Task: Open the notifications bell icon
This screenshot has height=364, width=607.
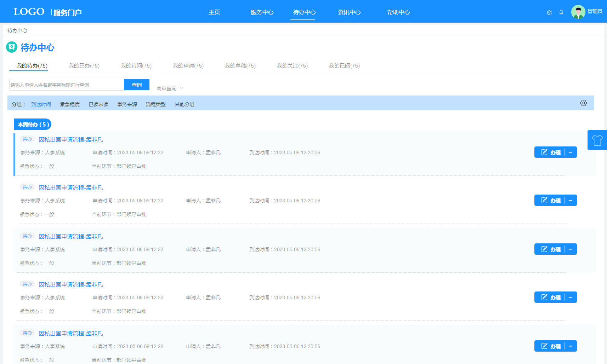Action: click(561, 12)
